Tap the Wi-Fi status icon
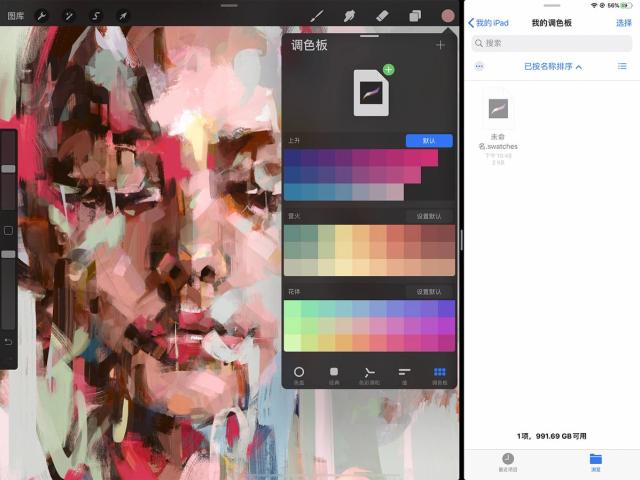This screenshot has width=640, height=480. pyautogui.click(x=594, y=5)
